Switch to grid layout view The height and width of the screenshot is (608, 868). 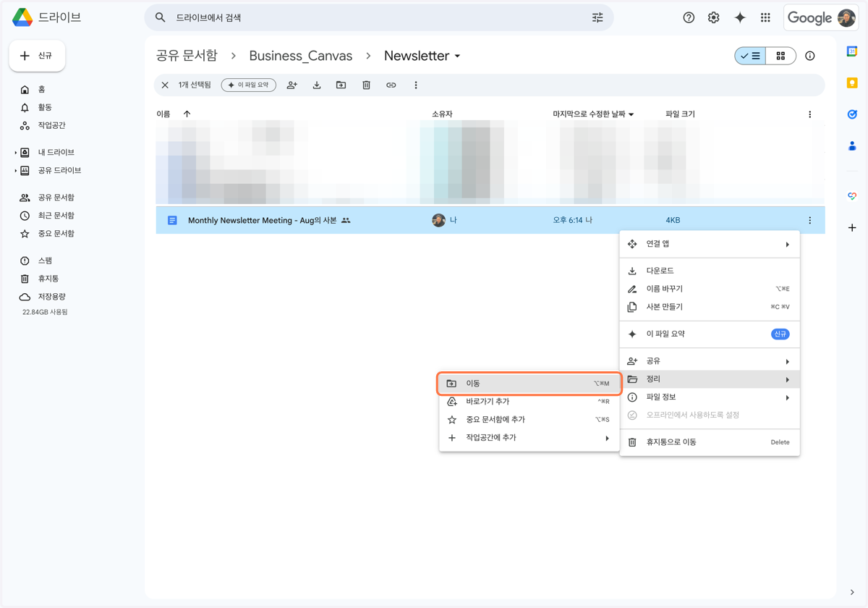pyautogui.click(x=780, y=56)
